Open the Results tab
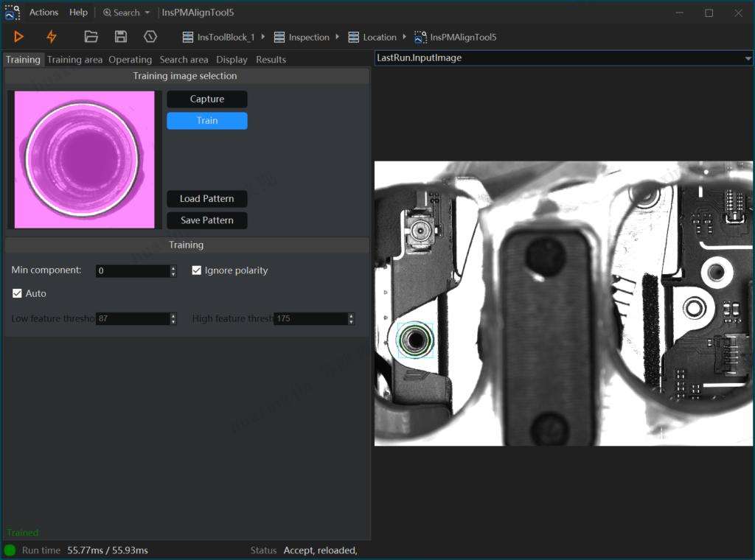Viewport: 755px width, 560px height. [271, 60]
